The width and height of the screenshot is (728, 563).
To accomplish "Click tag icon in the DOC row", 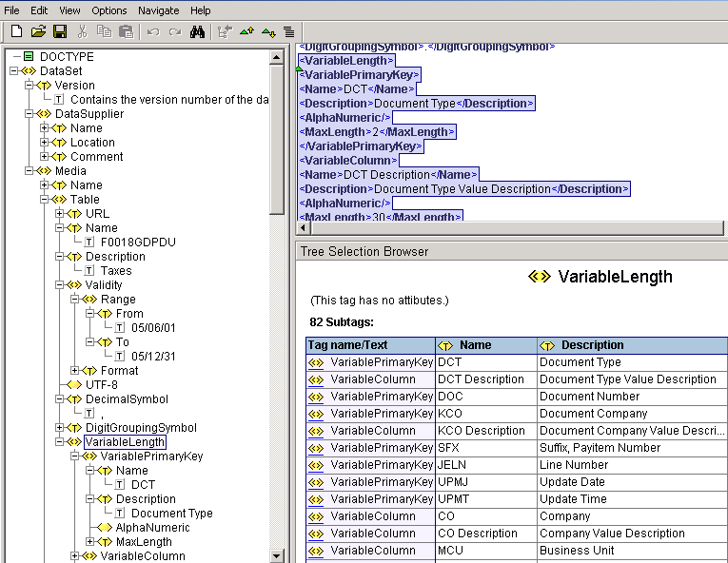I will 316,397.
